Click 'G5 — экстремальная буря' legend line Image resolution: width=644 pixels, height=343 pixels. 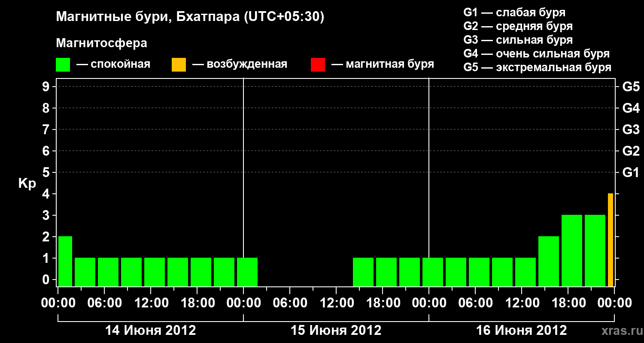pyautogui.click(x=538, y=67)
